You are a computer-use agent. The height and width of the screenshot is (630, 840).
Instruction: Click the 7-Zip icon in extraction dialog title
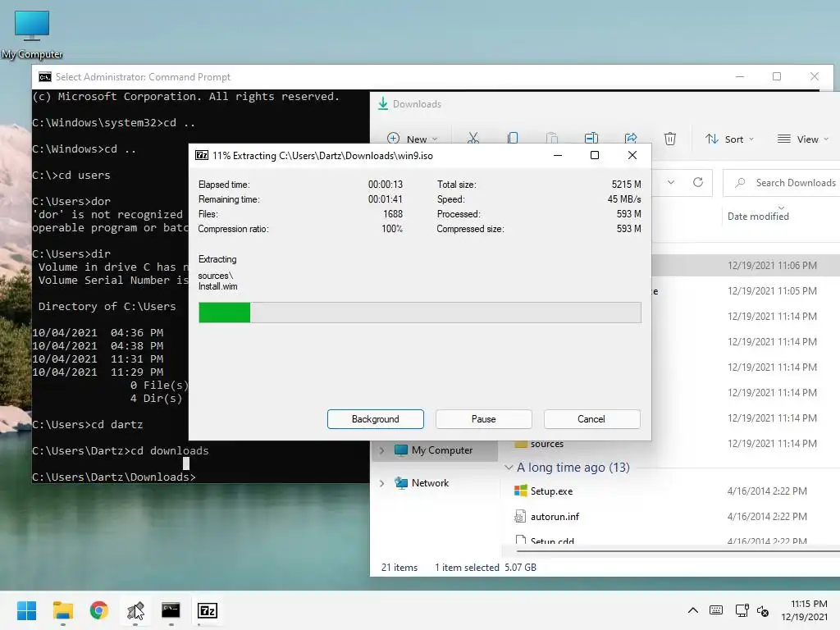tap(202, 155)
